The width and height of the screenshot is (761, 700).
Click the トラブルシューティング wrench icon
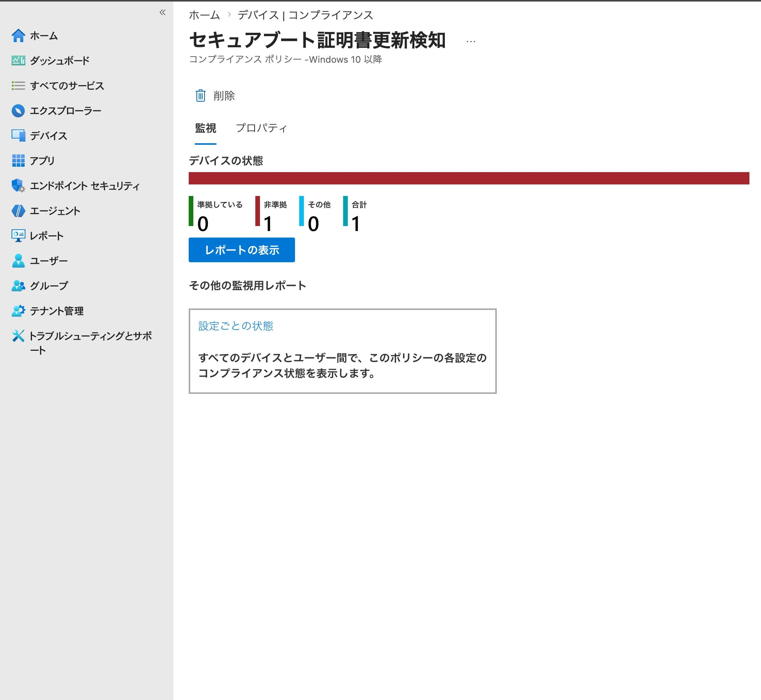point(18,336)
